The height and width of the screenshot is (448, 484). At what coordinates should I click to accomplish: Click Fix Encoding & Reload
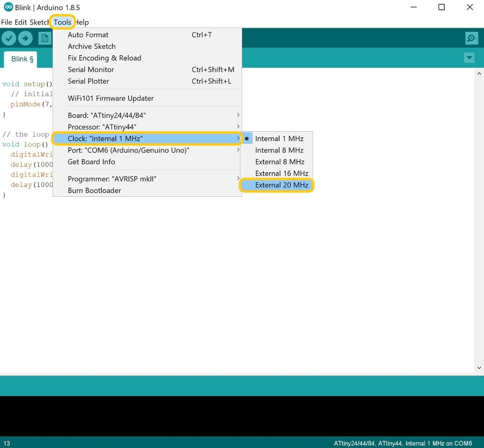(x=147, y=58)
